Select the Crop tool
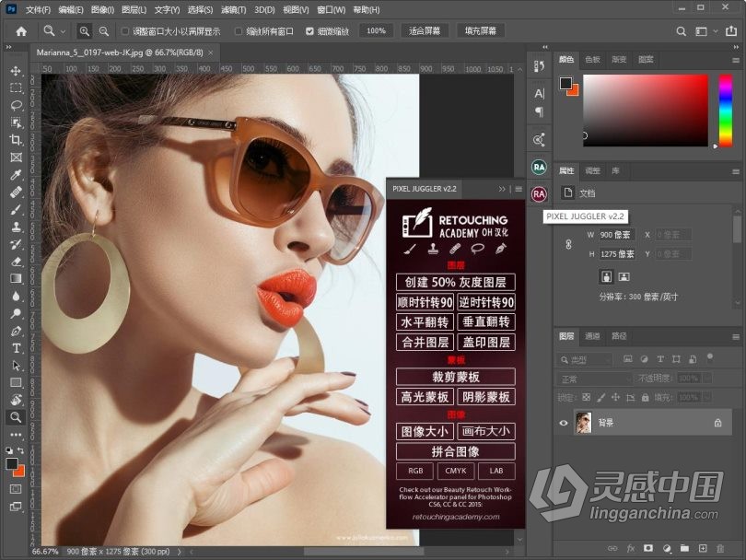This screenshot has width=746, height=560. click(16, 139)
